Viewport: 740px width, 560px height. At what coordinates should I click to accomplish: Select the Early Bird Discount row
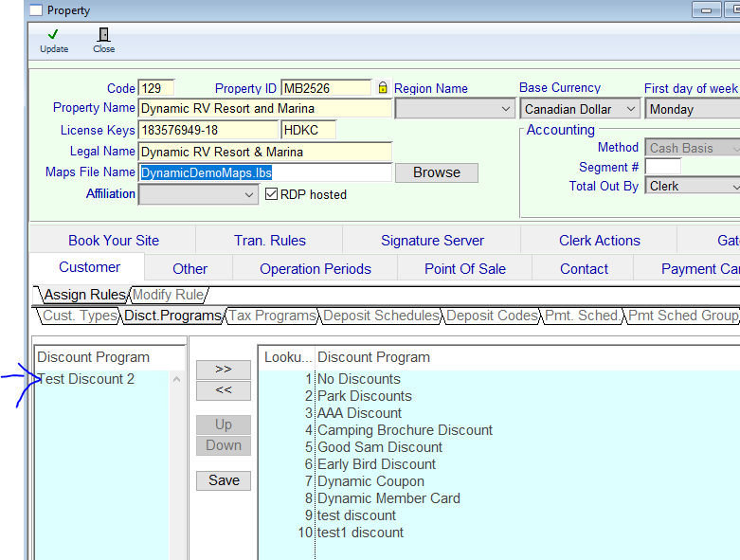click(x=499, y=463)
